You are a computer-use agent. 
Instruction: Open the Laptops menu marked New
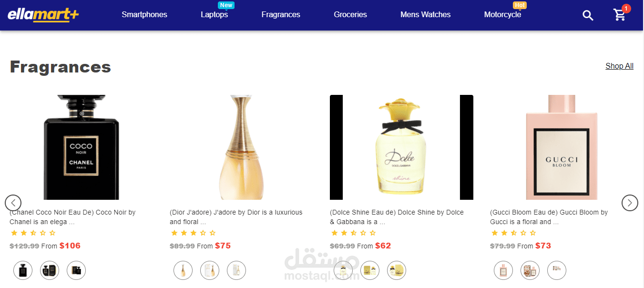215,15
